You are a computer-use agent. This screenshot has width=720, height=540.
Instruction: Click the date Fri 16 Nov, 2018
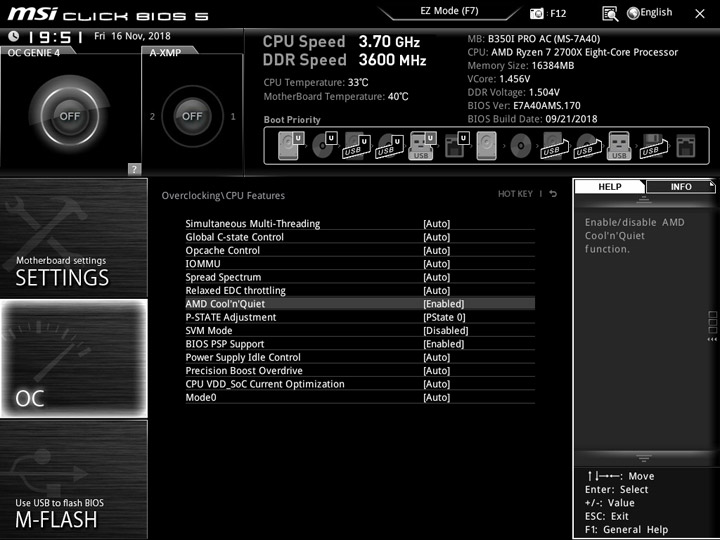tap(132, 36)
